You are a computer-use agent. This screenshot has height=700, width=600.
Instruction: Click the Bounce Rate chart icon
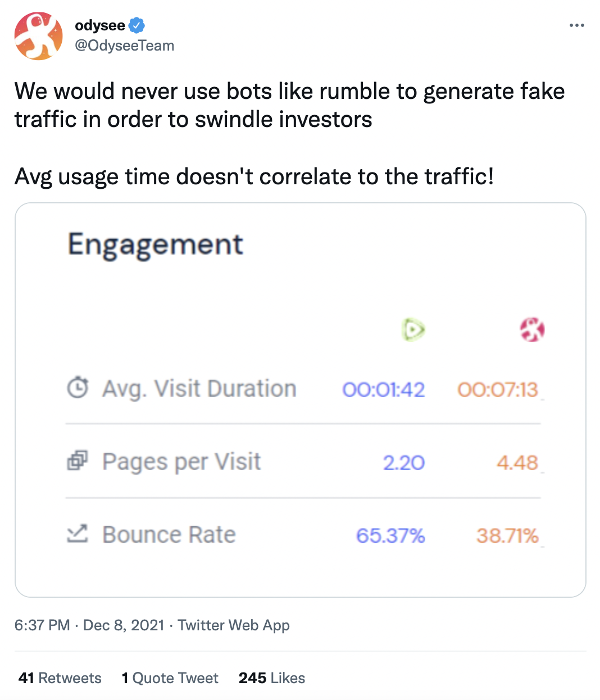click(x=78, y=534)
